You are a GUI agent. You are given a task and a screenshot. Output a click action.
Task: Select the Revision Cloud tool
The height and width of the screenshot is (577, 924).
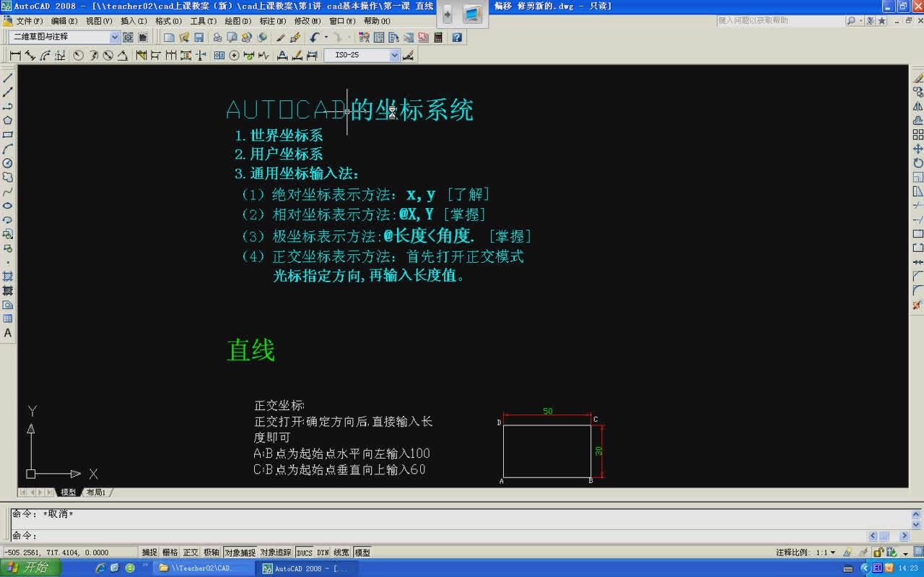pyautogui.click(x=8, y=178)
